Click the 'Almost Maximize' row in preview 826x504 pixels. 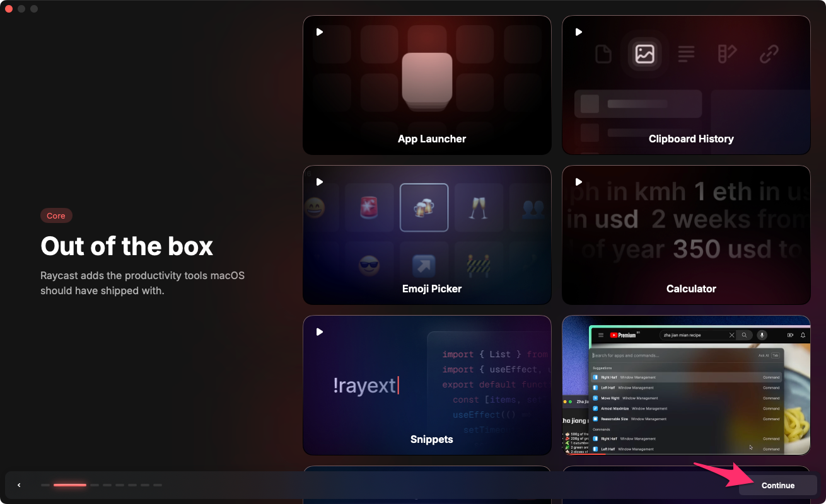(686, 408)
